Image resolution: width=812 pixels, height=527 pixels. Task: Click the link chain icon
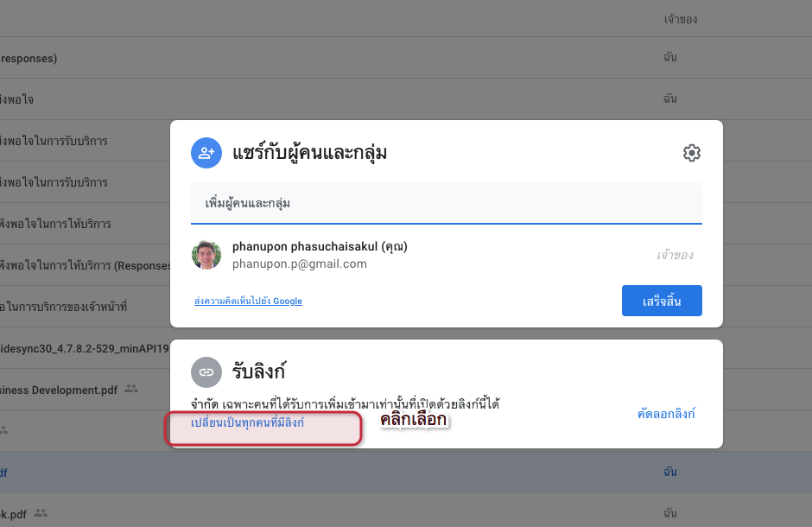click(x=206, y=372)
